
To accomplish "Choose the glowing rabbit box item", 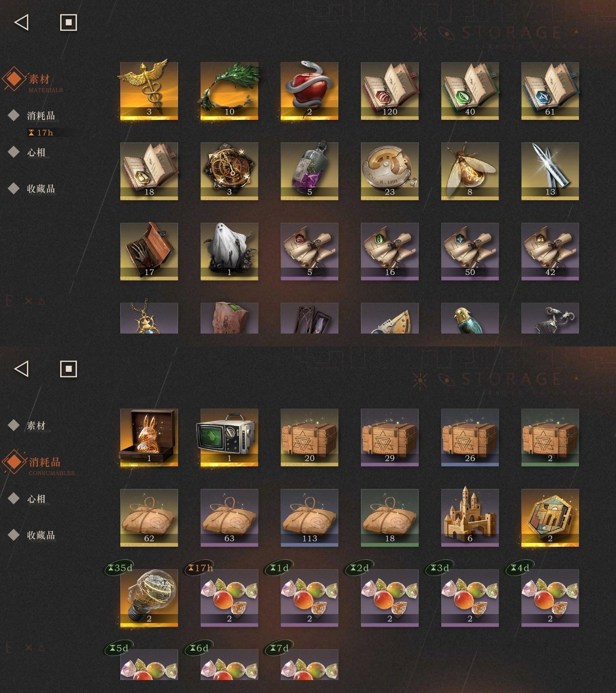I will pos(149,437).
